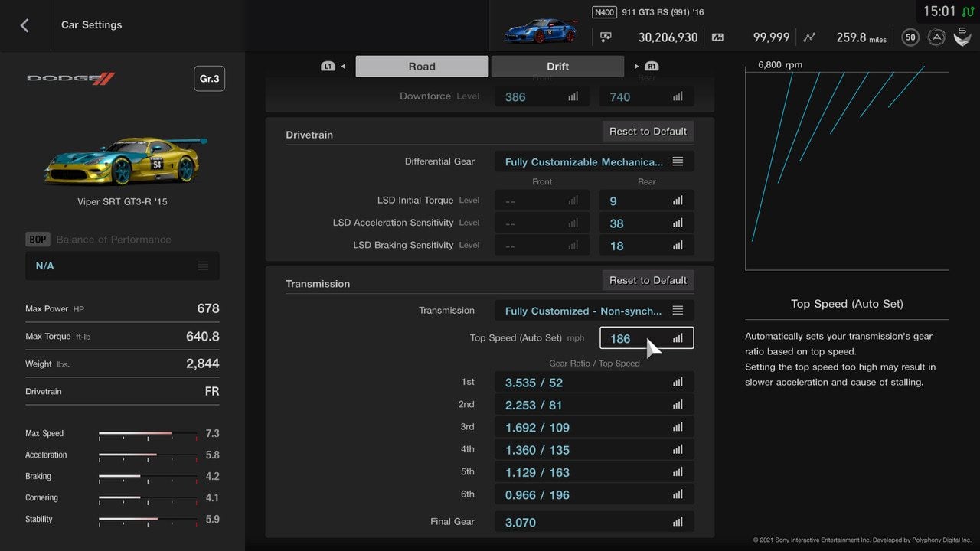Click disabled front LSD Initial Torque field
Image resolution: width=980 pixels, height=551 pixels.
[542, 201]
